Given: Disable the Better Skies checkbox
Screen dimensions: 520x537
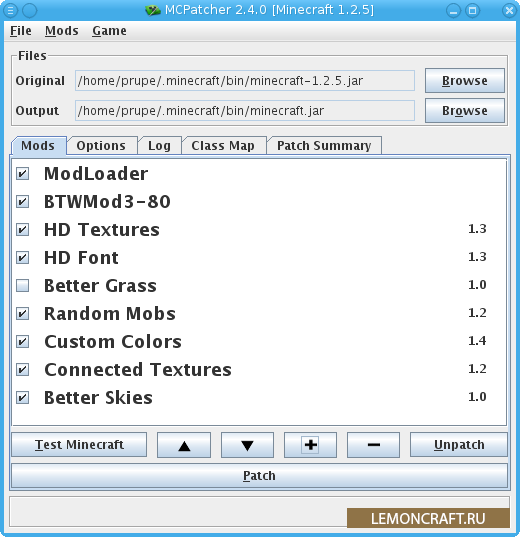Looking at the screenshot, I should 23,398.
